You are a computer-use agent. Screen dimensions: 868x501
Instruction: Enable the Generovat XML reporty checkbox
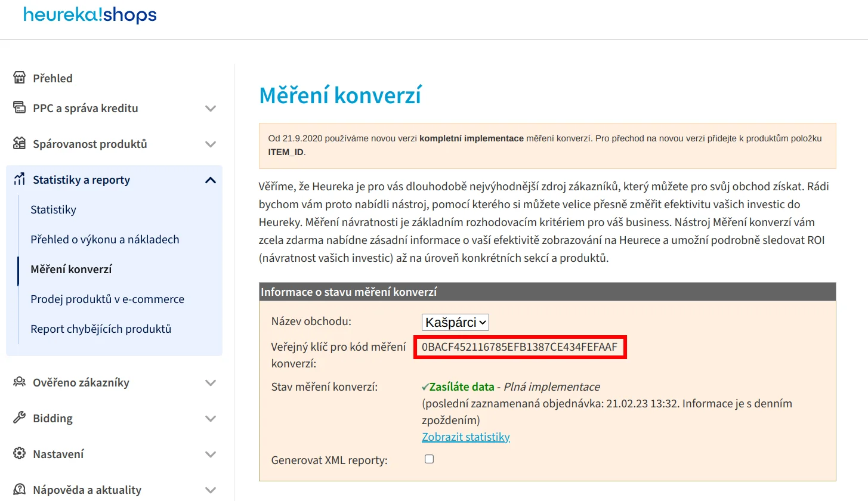pyautogui.click(x=429, y=459)
